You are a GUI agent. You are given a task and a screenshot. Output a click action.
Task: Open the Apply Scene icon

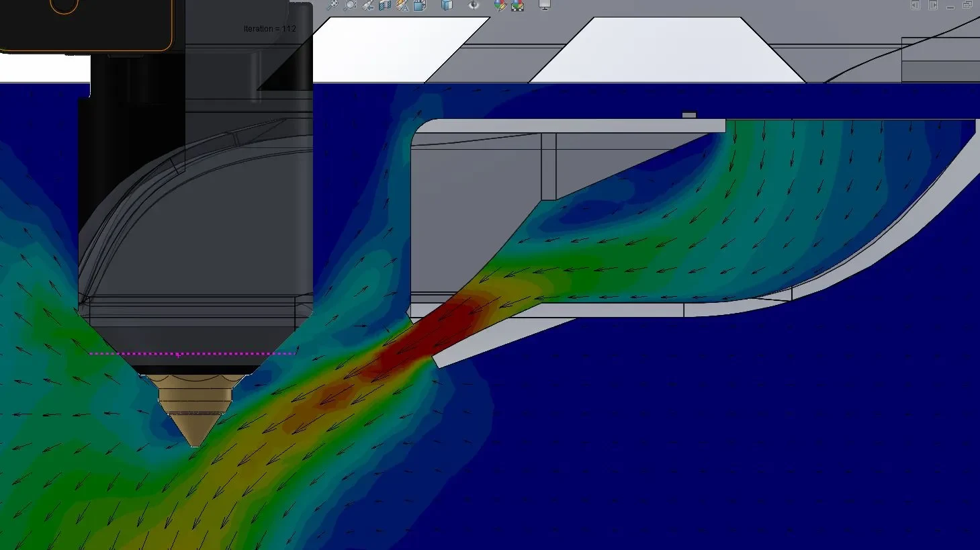pos(518,5)
